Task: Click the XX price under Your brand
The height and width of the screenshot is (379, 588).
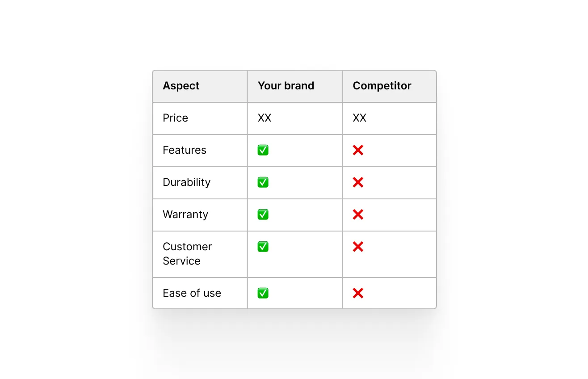Action: [x=265, y=118]
